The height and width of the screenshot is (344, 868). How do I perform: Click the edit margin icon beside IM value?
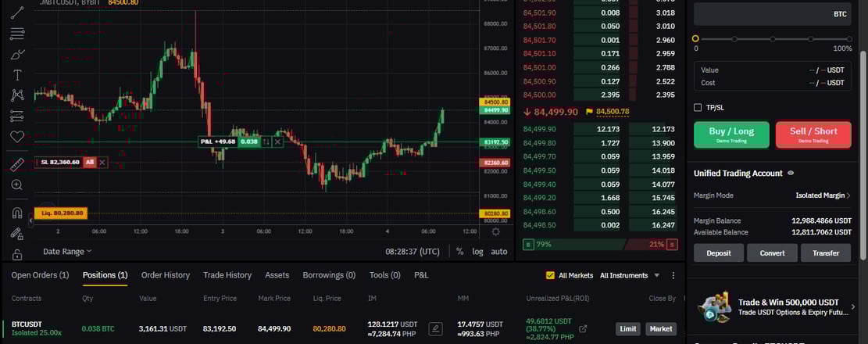click(x=436, y=329)
